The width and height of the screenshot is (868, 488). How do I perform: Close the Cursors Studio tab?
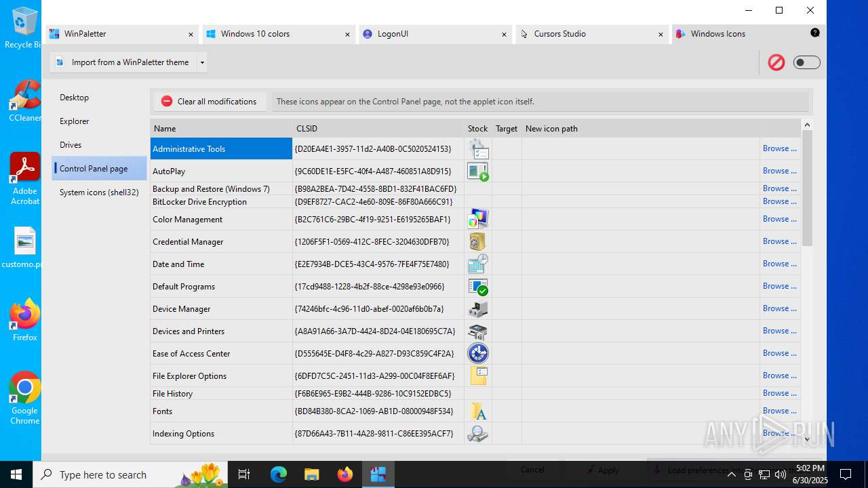pyautogui.click(x=660, y=35)
